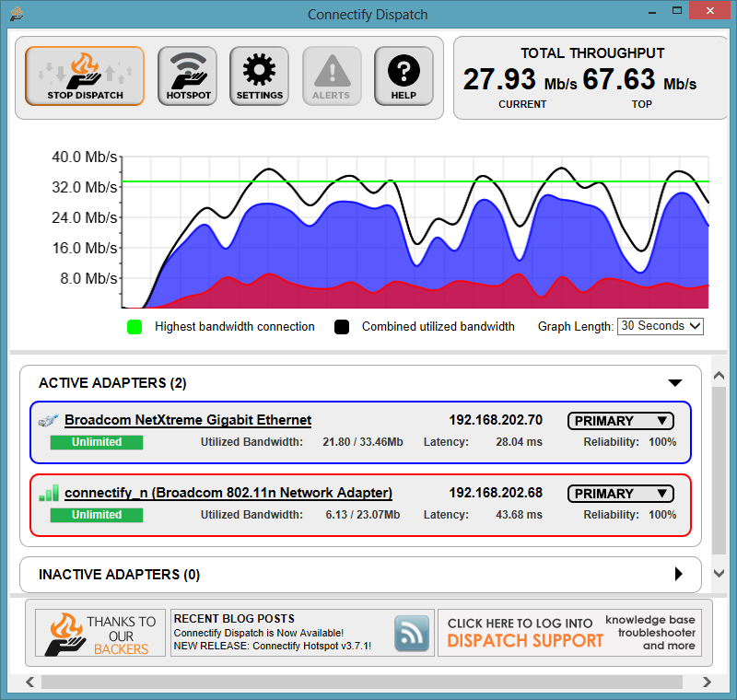Click the Highest bandwidth connection legend label
Viewport: 737px width, 700px height.
(235, 327)
